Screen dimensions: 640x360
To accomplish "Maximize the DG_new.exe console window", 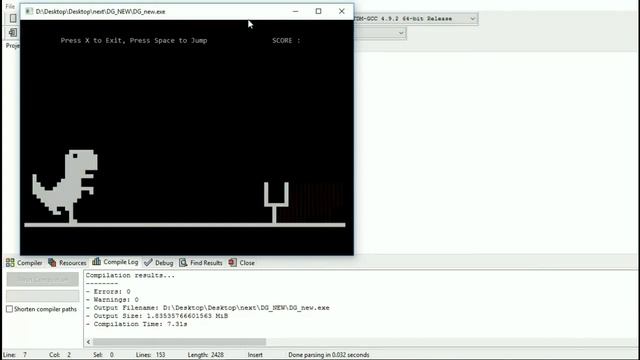I will pyautogui.click(x=318, y=11).
